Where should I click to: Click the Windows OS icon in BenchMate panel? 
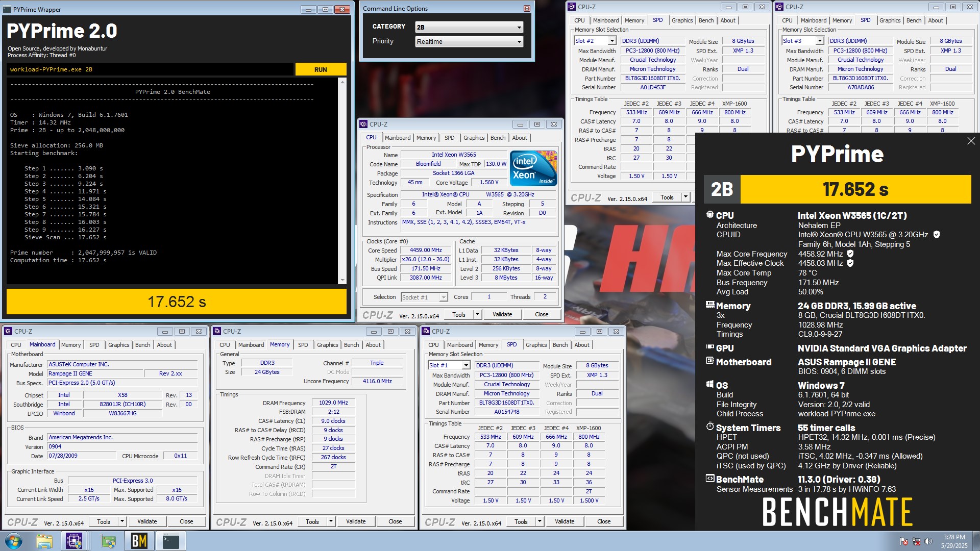pos(709,384)
